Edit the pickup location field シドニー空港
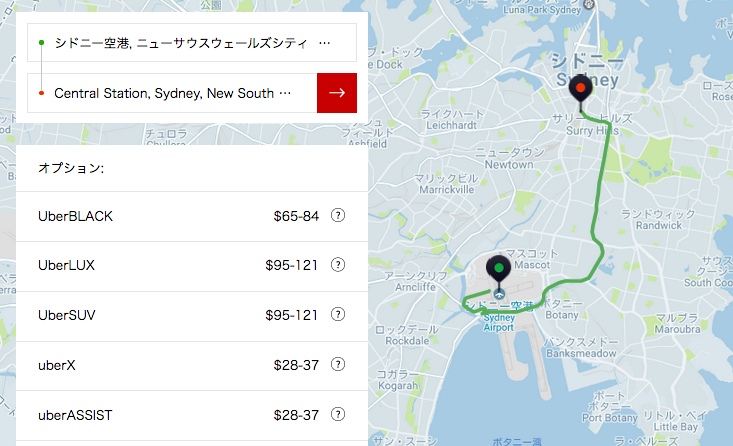Image resolution: width=733 pixels, height=446 pixels. click(x=192, y=43)
